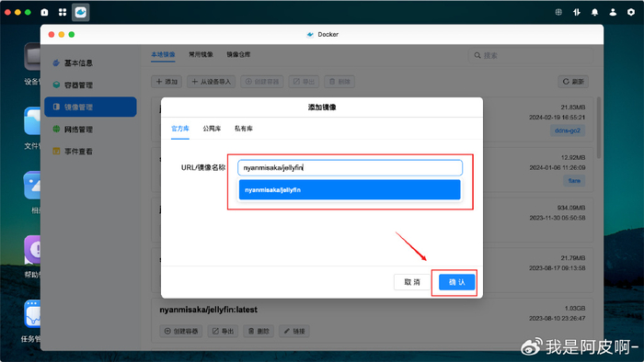Open 基本信息 in Docker sidebar
Image resolution: width=644 pixels, height=362 pixels.
tap(90, 62)
